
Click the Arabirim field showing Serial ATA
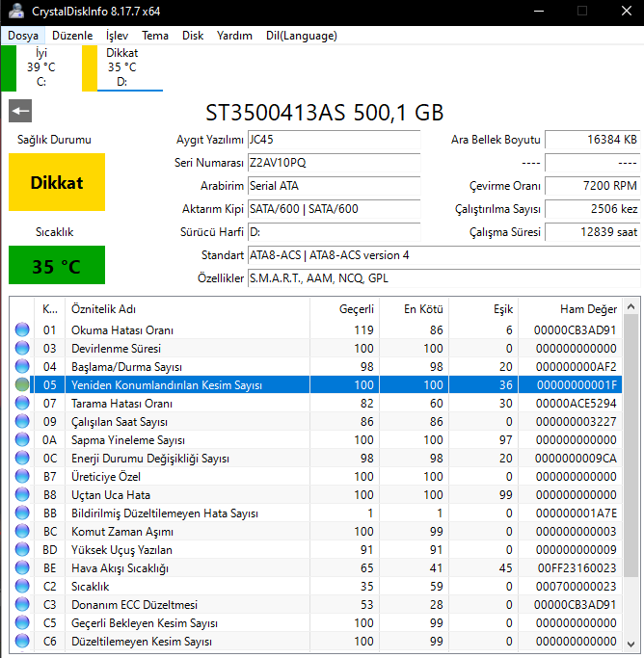[x=335, y=186]
